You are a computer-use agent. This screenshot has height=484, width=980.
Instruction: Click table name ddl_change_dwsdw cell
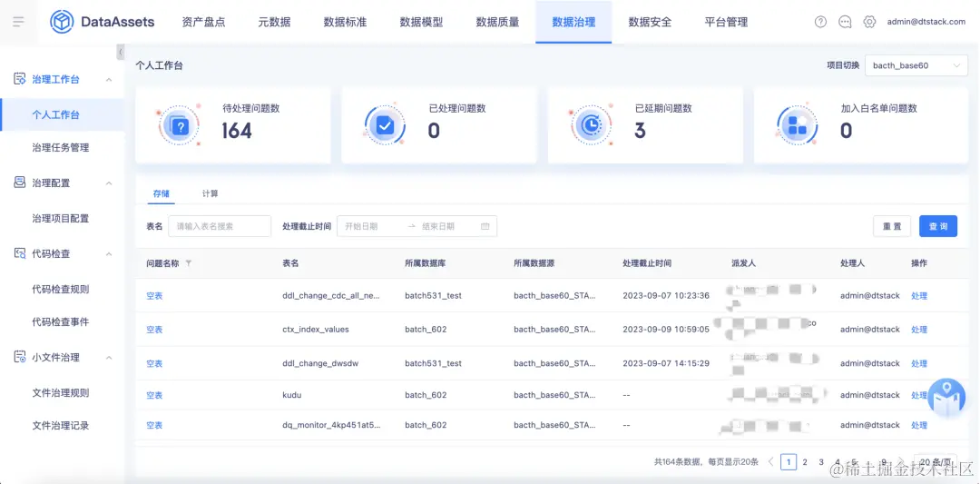click(320, 363)
